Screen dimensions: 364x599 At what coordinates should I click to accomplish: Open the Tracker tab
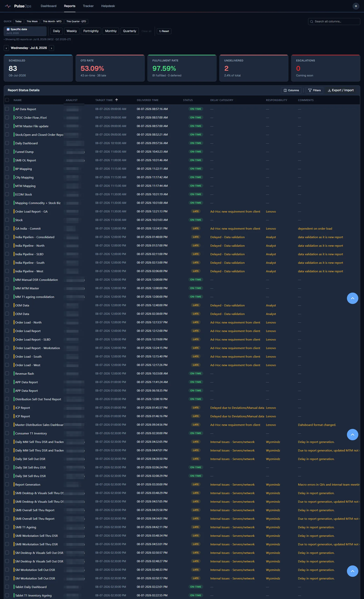pyautogui.click(x=88, y=6)
